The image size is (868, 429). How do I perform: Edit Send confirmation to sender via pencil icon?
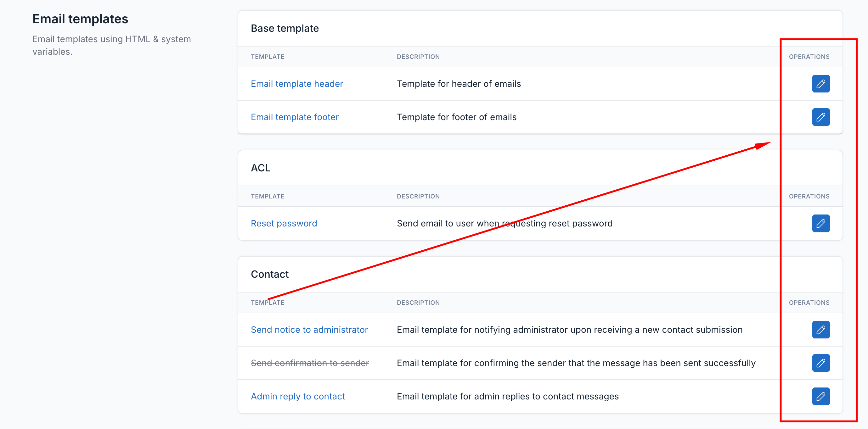coord(820,363)
